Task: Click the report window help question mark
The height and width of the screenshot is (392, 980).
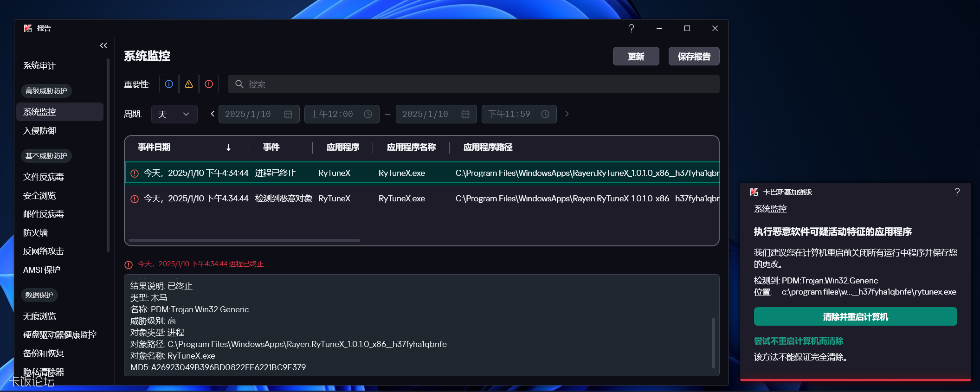Action: 631,28
